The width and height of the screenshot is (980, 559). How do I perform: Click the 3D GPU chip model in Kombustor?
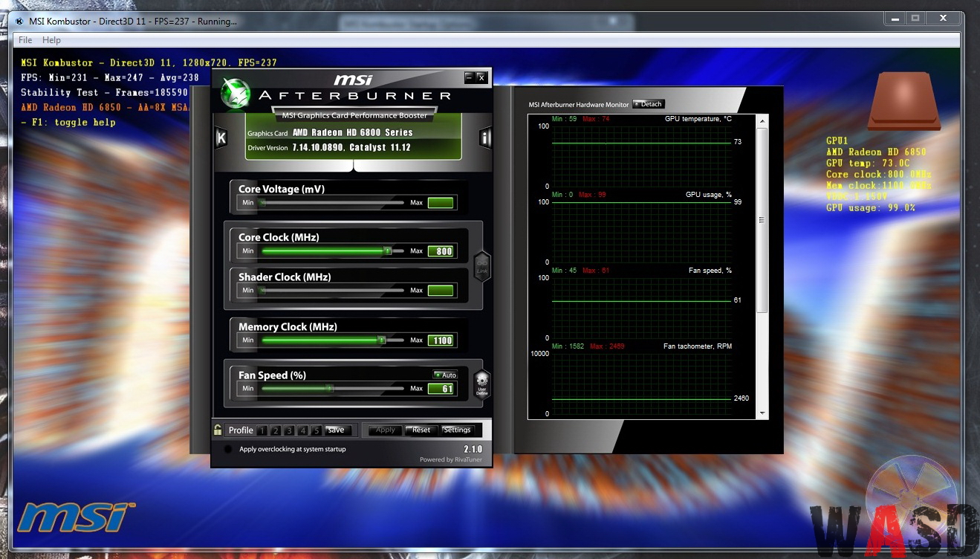(904, 101)
